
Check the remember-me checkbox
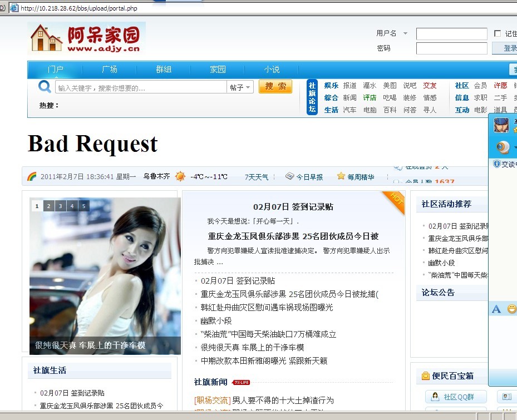pyautogui.click(x=498, y=33)
